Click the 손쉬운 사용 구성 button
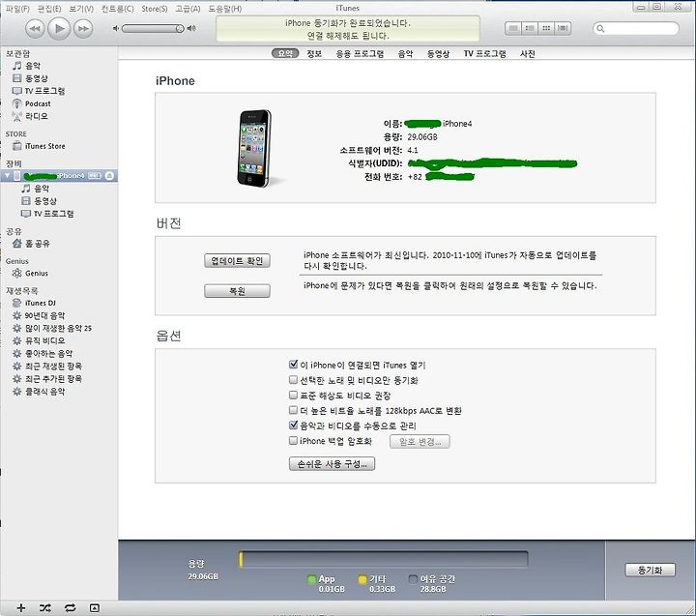 pos(332,463)
